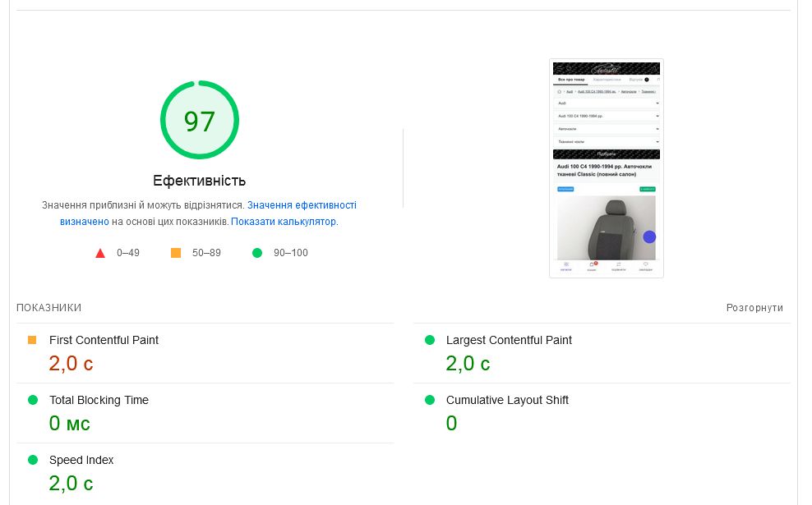Click the green dot beside Largest Contentful Paint
The width and height of the screenshot is (812, 505).
pos(429,340)
